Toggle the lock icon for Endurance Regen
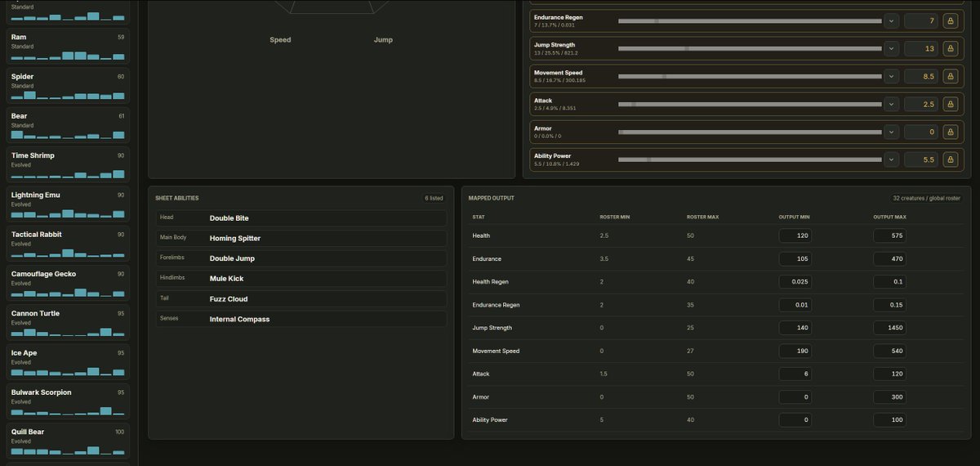The image size is (980, 466). (x=950, y=20)
